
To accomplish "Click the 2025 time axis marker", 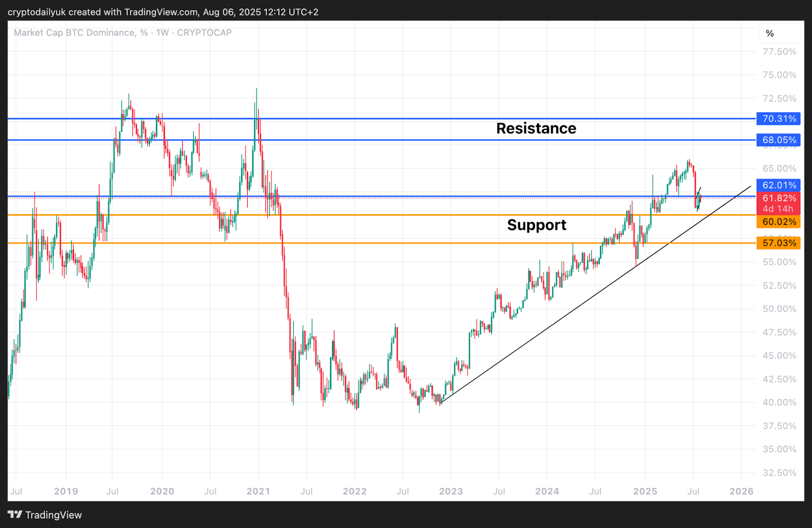I will (645, 491).
